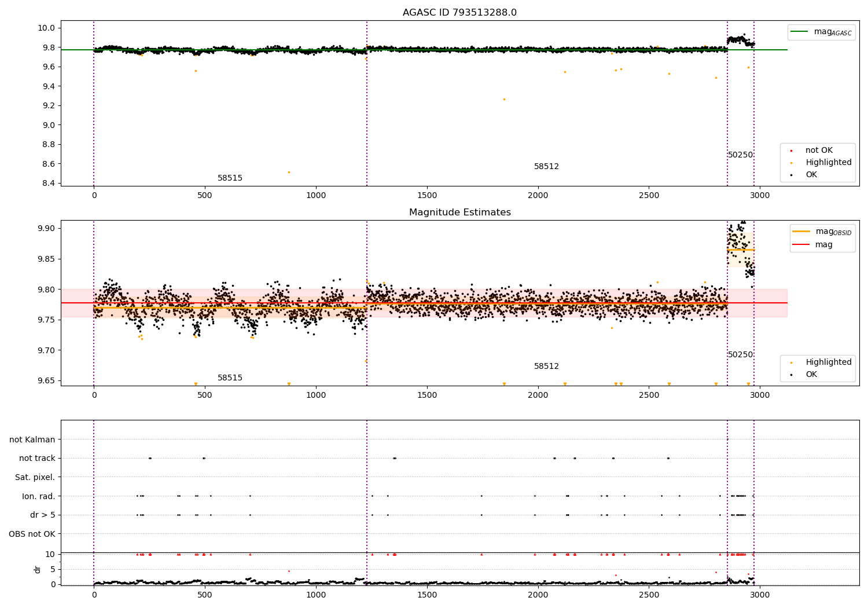Select the 9.70 tick in Magnitude Estimates plot
868x608 pixels.
click(x=46, y=350)
